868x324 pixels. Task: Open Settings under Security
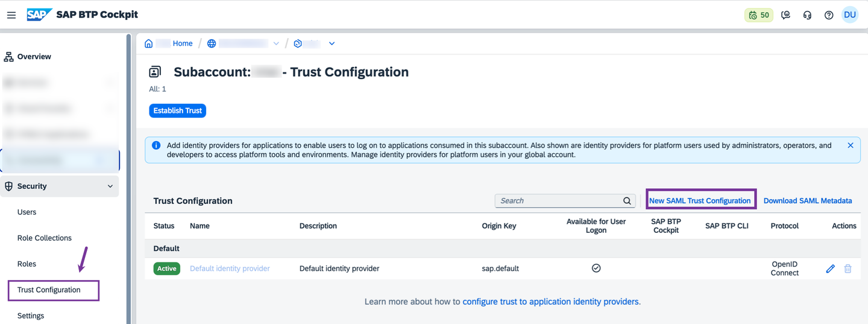(31, 316)
